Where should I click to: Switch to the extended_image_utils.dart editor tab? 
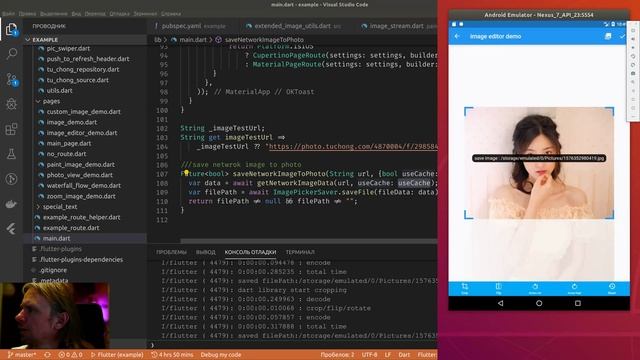293,26
